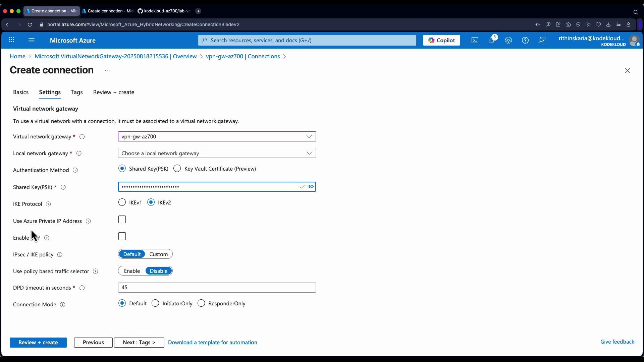The height and width of the screenshot is (362, 644).
Task: Switch to second Create connection browser tab
Action: point(108,11)
